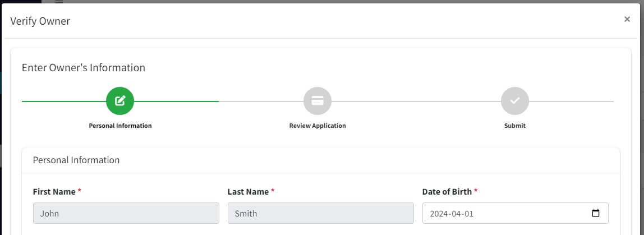Close the Verify Owner dialog
This screenshot has height=235, width=644.
627,19
